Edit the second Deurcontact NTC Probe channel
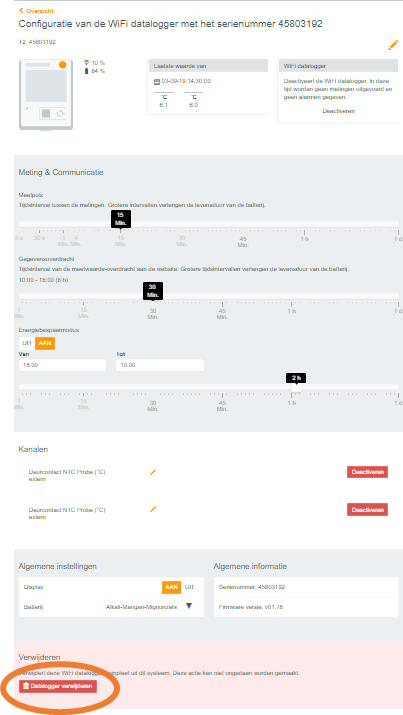Viewport: 403px width, 715px height. (x=153, y=509)
